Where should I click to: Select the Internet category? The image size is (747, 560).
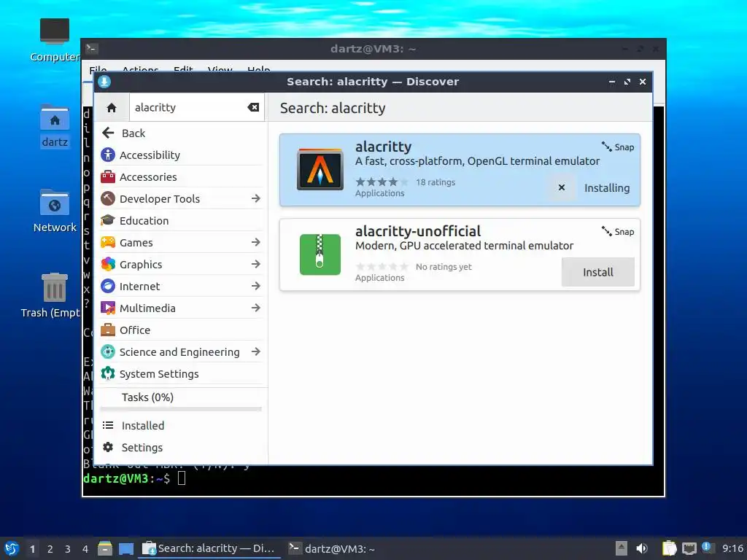181,286
